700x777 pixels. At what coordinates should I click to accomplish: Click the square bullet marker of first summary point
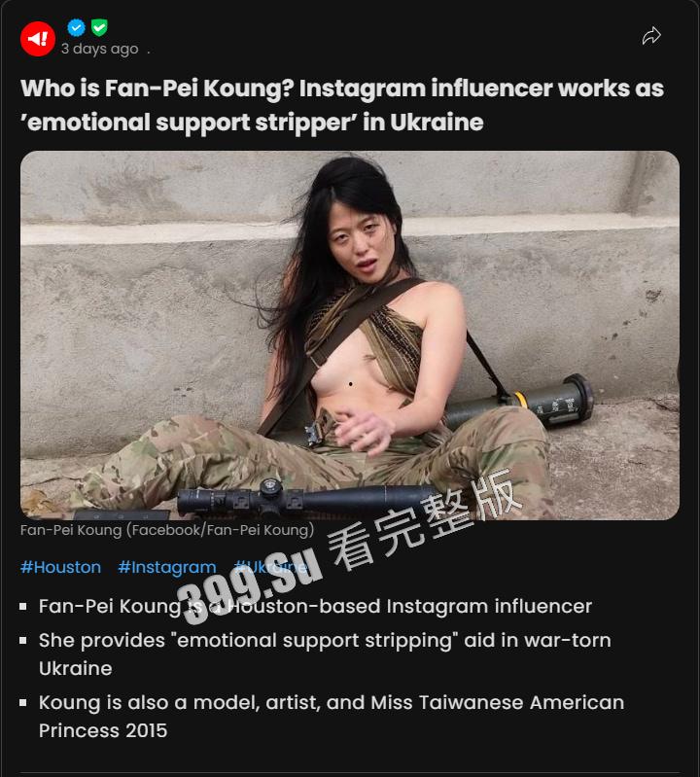coord(22,606)
